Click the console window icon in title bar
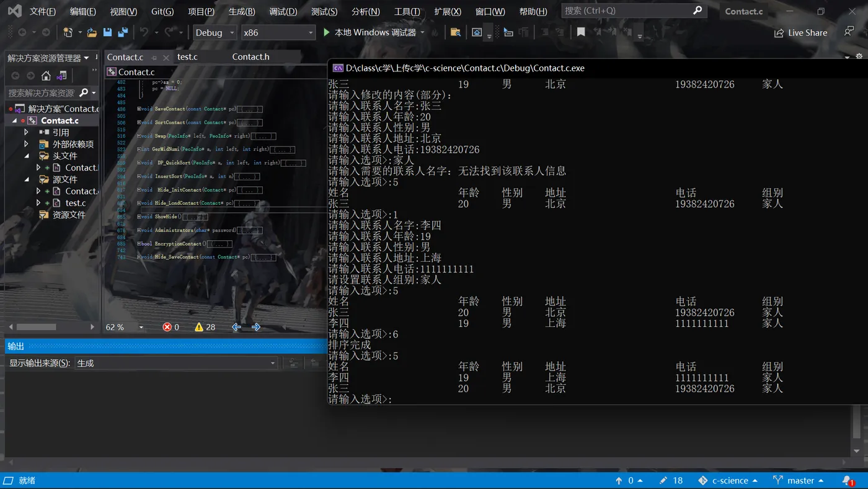The image size is (868, 489). (338, 68)
